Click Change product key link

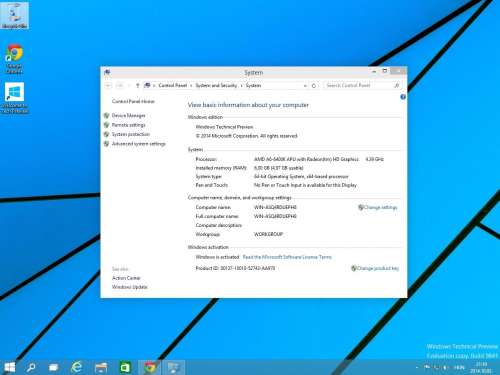(x=378, y=268)
